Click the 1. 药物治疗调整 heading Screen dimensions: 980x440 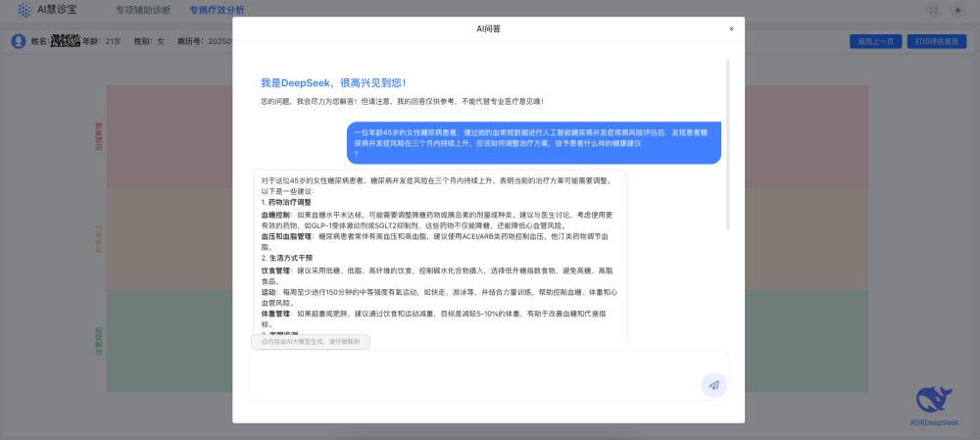pyautogui.click(x=286, y=203)
